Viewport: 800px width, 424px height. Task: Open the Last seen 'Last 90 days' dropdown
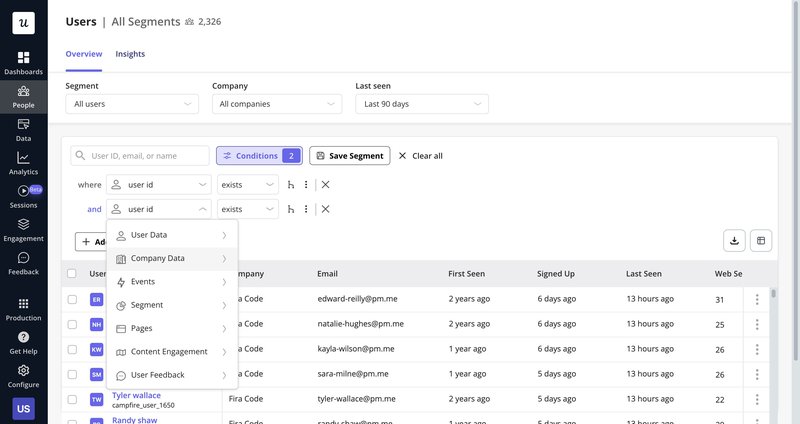tap(422, 104)
